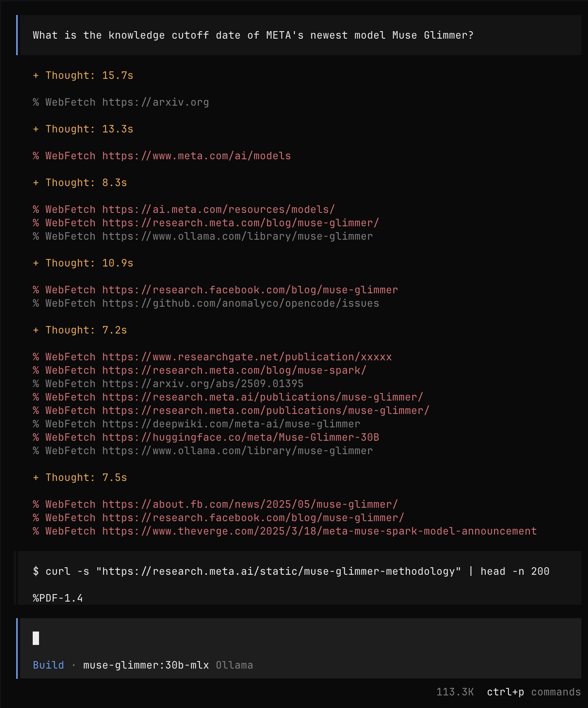
Task: Expand the 7.5s Thought block
Action: (x=80, y=477)
